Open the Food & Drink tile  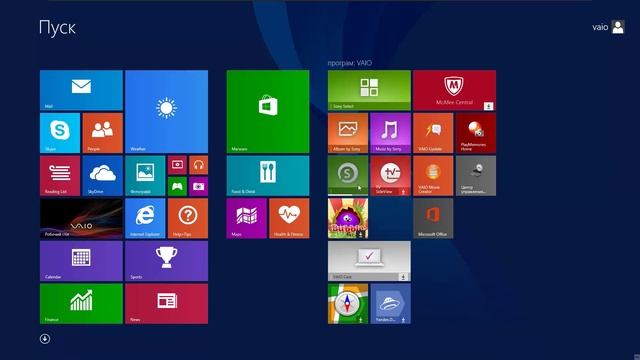268,176
